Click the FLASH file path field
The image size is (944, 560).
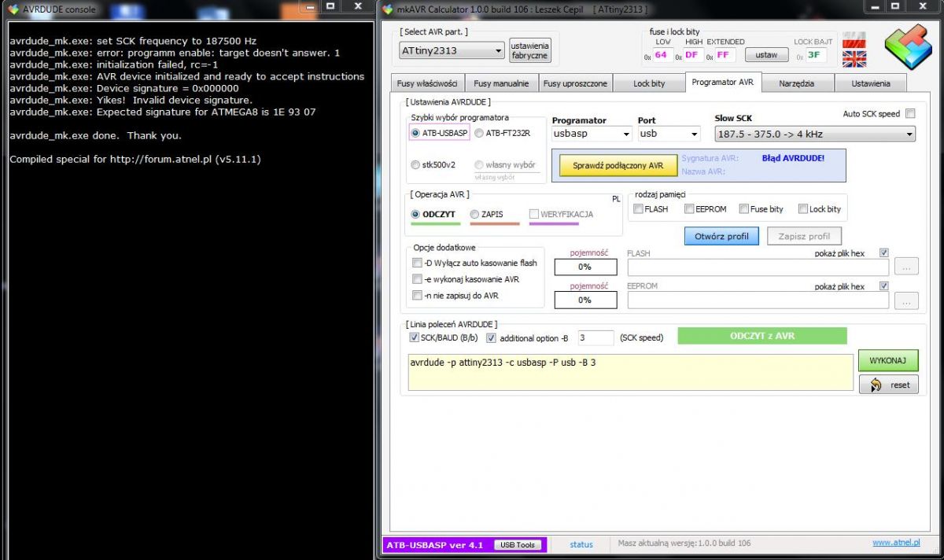pyautogui.click(x=758, y=267)
